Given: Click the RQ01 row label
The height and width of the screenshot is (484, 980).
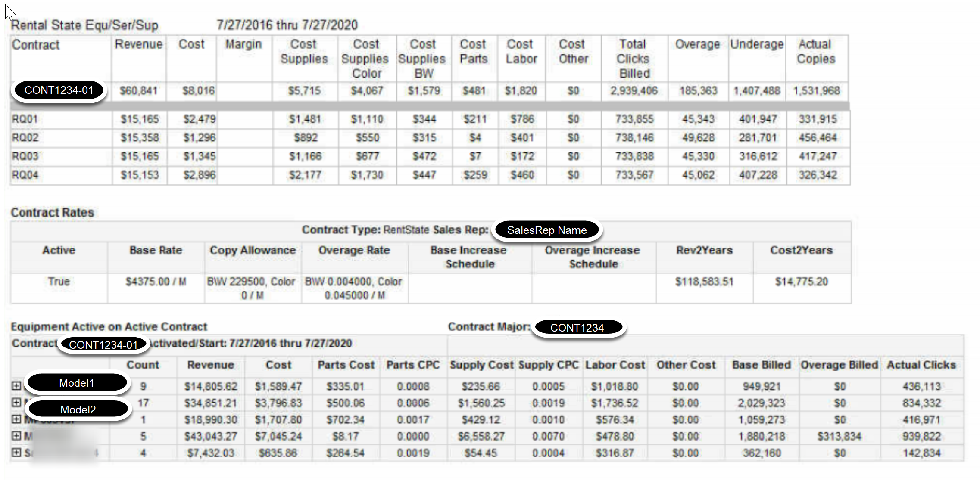Looking at the screenshot, I should point(25,119).
